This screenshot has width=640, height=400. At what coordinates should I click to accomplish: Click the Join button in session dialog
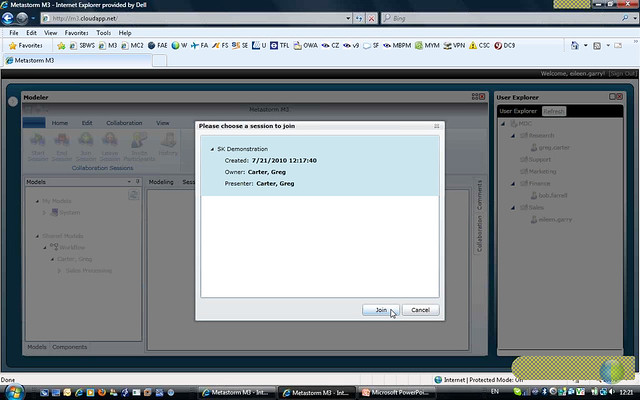(x=380, y=310)
